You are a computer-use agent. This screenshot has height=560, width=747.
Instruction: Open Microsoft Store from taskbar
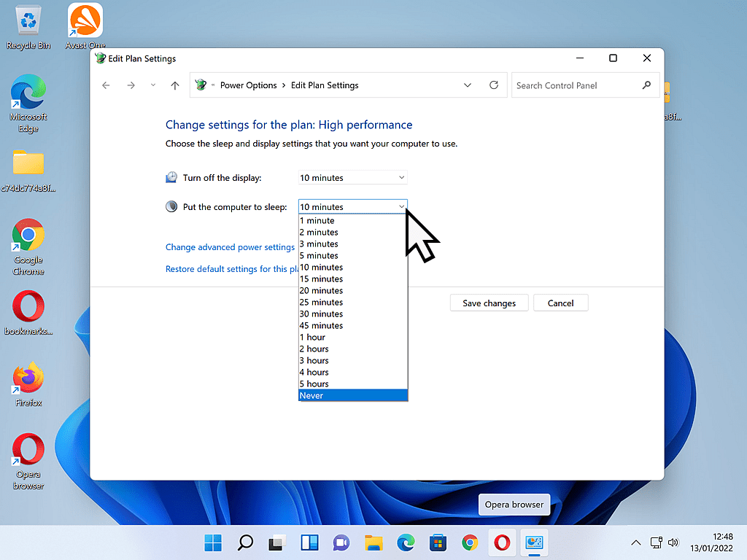point(438,542)
